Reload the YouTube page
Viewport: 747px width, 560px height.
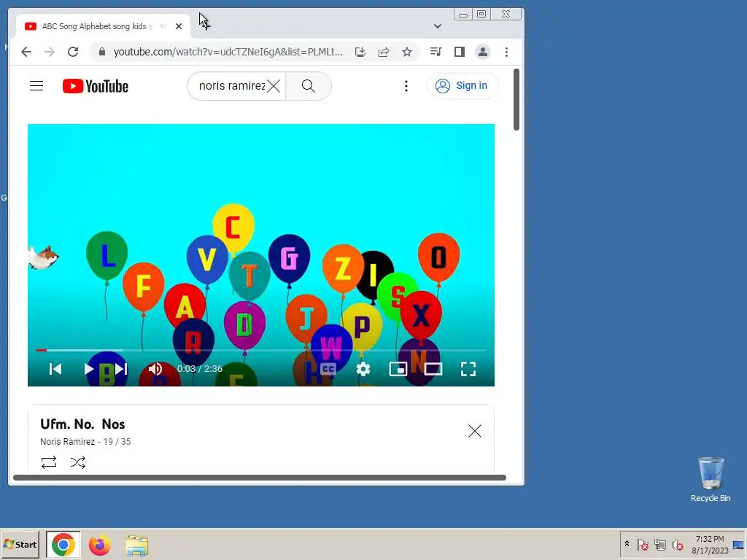(73, 52)
